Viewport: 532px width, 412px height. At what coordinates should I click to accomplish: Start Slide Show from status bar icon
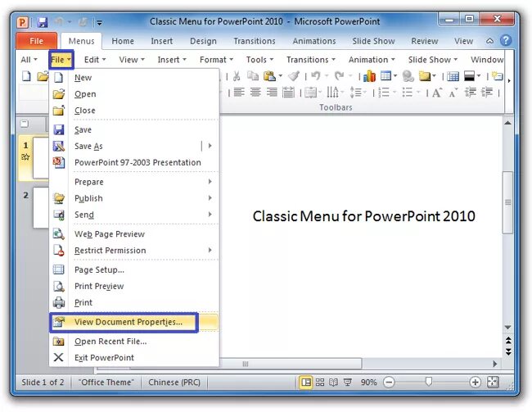pyautogui.click(x=347, y=383)
